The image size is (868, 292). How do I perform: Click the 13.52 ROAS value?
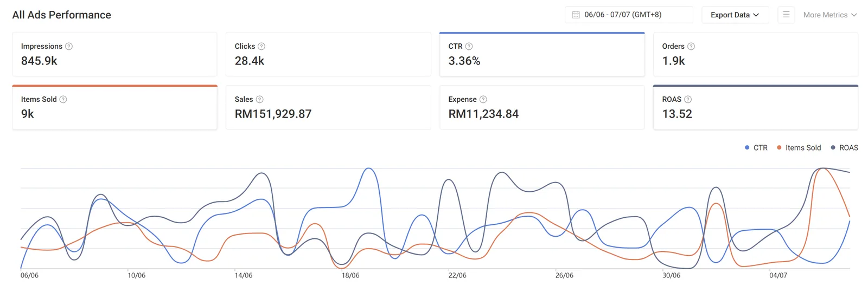click(677, 114)
